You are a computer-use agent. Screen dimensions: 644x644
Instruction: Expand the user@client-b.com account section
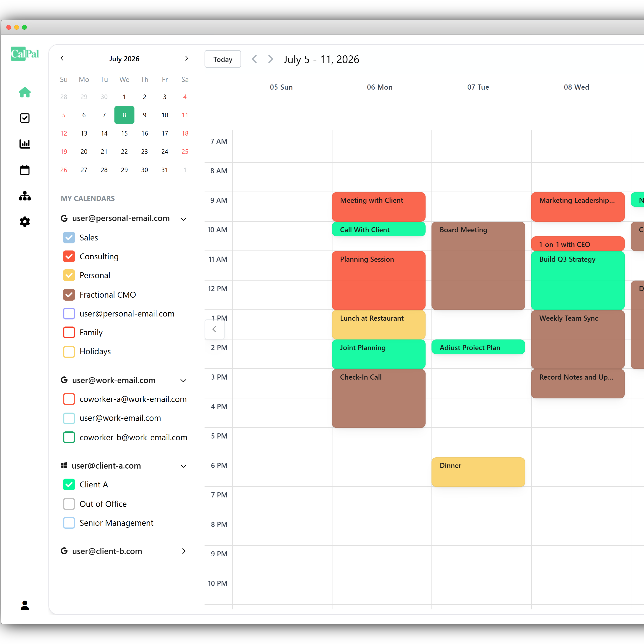(183, 551)
